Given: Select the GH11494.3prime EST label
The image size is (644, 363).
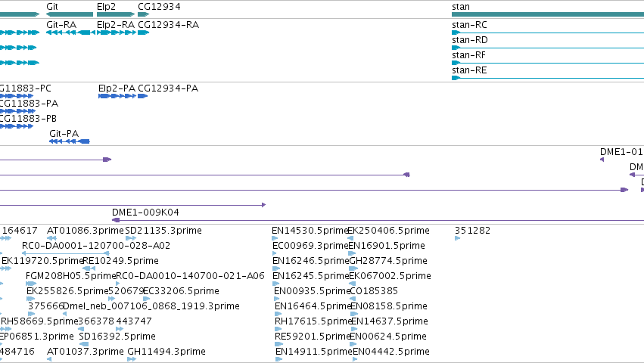Looking at the screenshot, I should 166,352.
